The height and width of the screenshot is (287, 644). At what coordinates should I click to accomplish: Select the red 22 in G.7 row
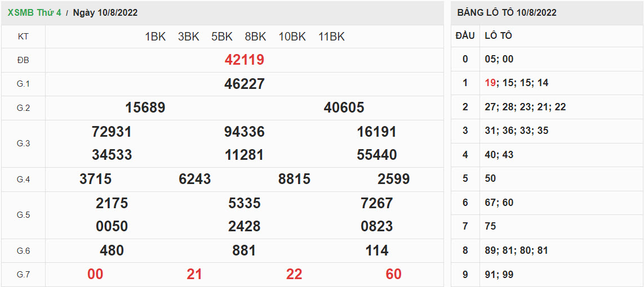coord(294,274)
